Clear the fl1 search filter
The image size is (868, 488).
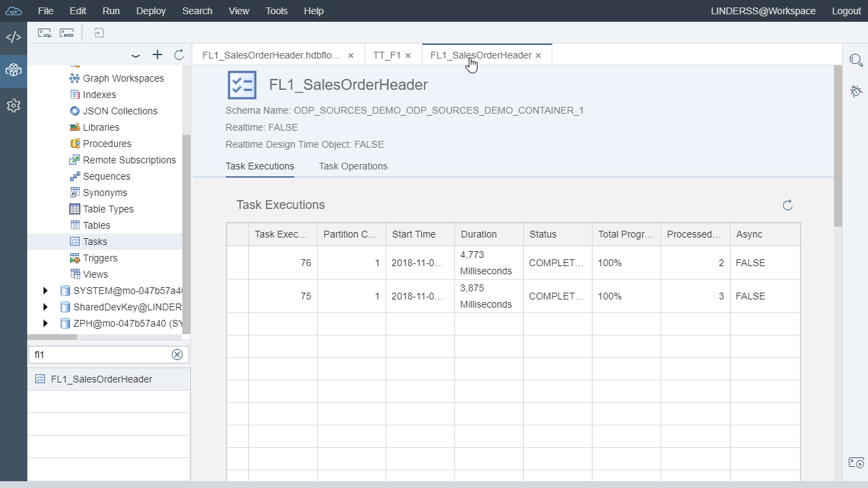coord(177,355)
